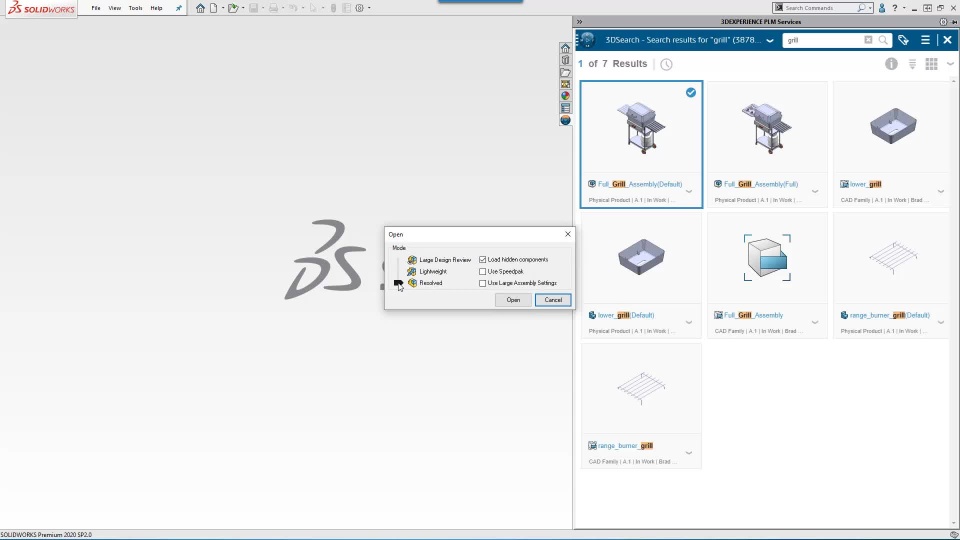Open the question mark Help icon
Screen dimensions: 960x540
(894, 8)
